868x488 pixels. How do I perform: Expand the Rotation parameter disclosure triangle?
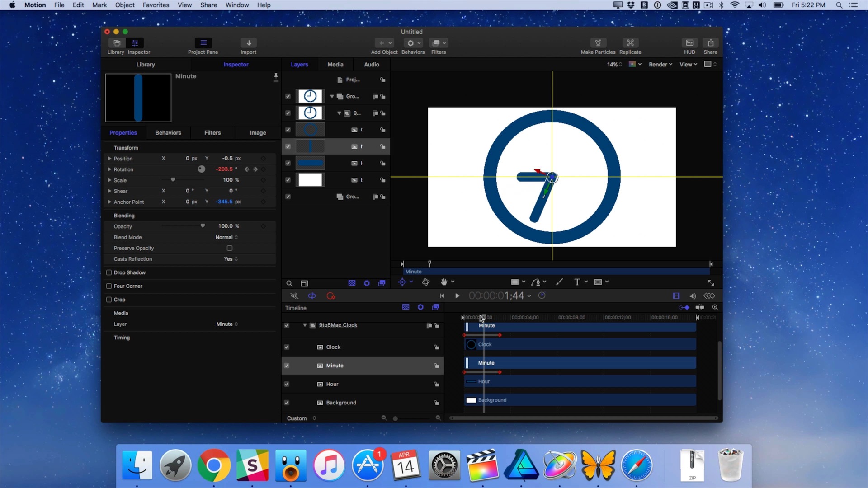[109, 169]
